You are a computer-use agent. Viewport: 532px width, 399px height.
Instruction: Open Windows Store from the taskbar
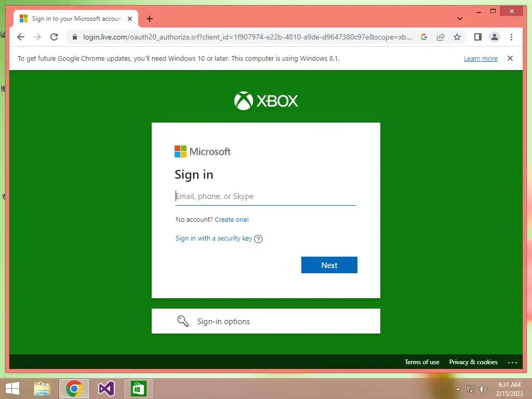(x=138, y=389)
